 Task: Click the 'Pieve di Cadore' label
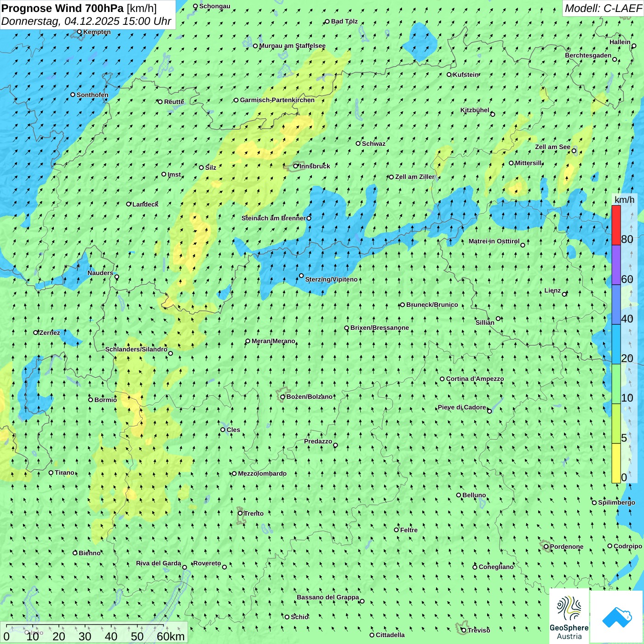[462, 407]
